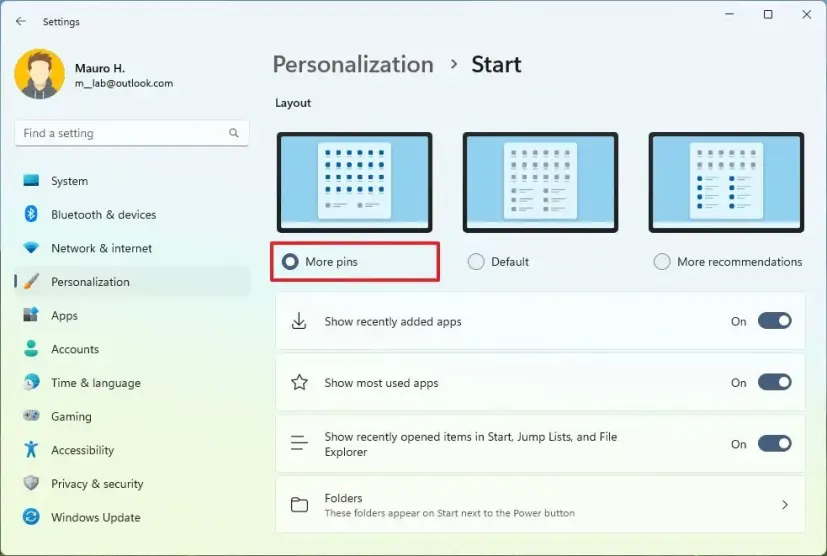Click the Apps icon in sidebar
The width and height of the screenshot is (827, 556).
point(31,315)
